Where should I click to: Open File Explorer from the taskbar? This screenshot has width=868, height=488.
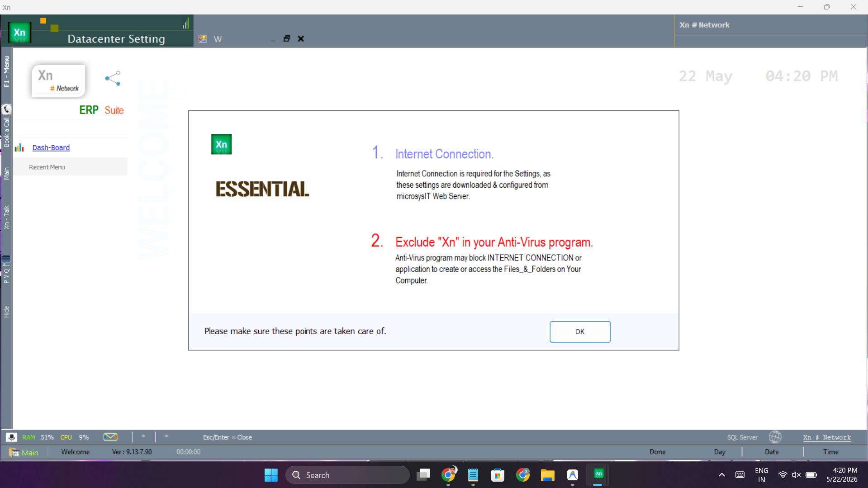pos(547,475)
